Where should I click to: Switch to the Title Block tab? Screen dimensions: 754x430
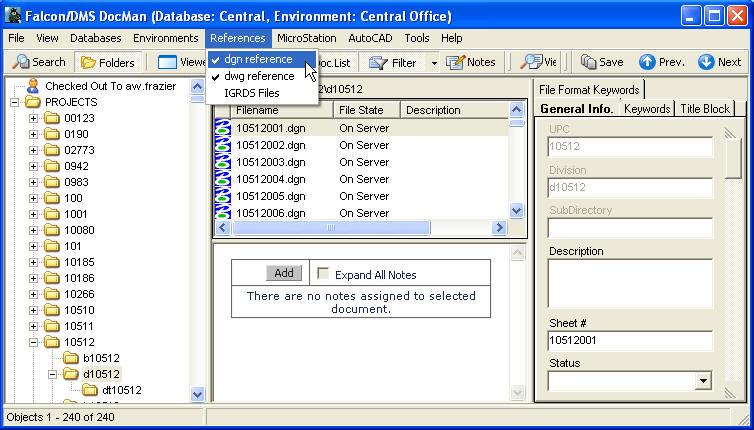[x=705, y=108]
